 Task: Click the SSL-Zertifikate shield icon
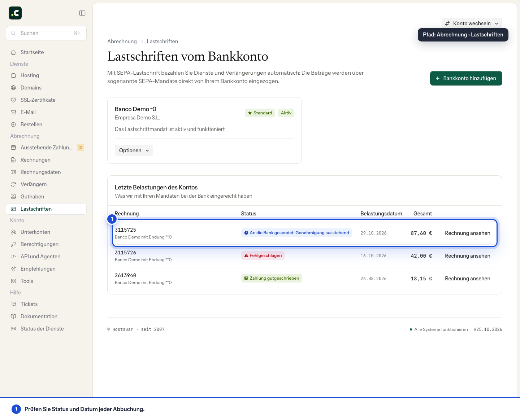(13, 100)
